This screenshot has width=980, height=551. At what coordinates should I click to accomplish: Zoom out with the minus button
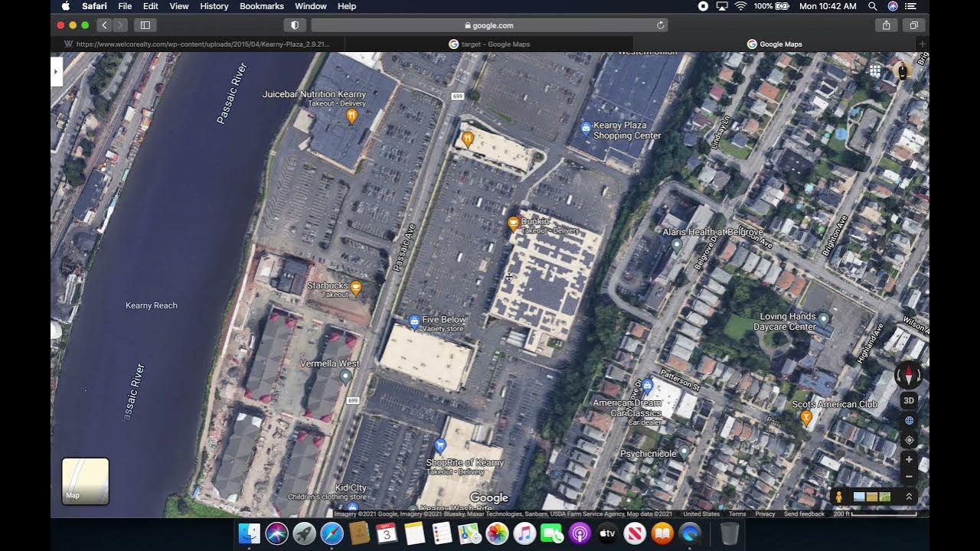point(909,476)
